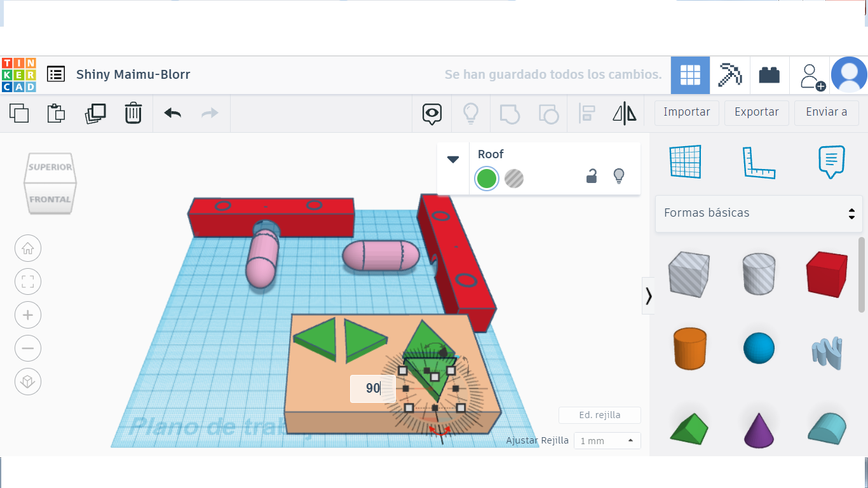Choose the Hole striped option
Viewport: 868px width, 488px height.
514,179
